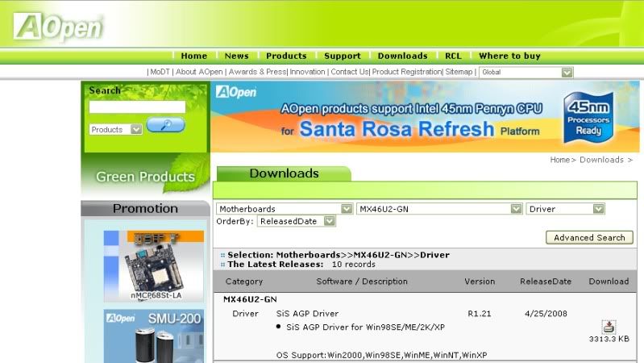This screenshot has width=644, height=363.
Task: Open the RCL menu item
Action: click(x=453, y=56)
